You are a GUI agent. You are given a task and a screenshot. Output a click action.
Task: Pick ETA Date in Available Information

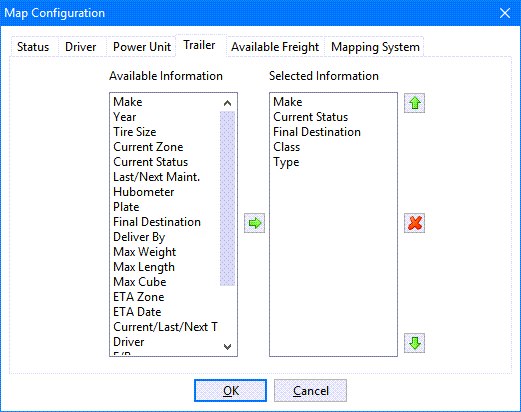click(137, 312)
